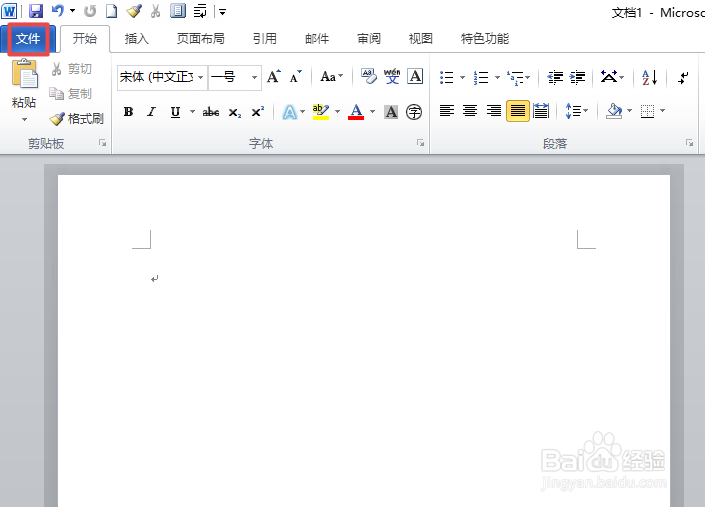Switch to the 开始 tab
The height and width of the screenshot is (507, 705).
click(x=85, y=39)
